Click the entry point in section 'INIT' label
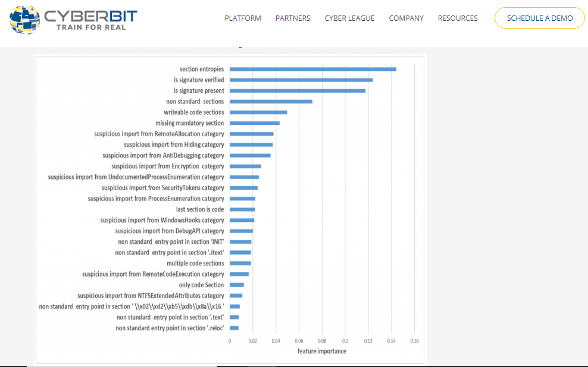The image size is (588, 367). pyautogui.click(x=171, y=242)
